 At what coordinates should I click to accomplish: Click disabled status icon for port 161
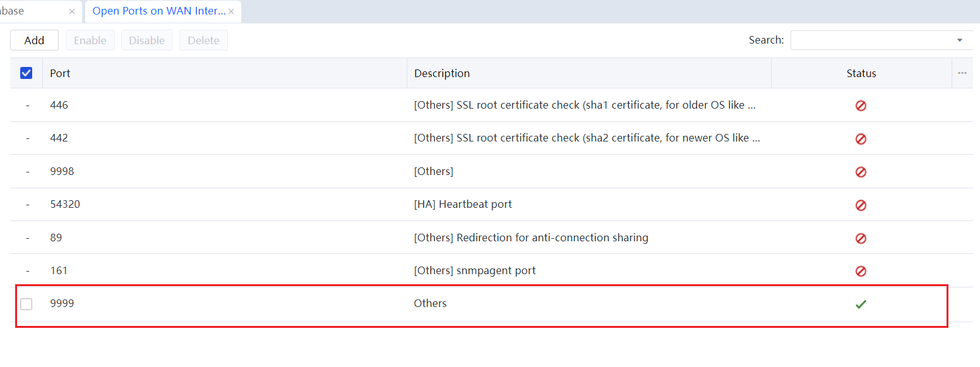click(x=861, y=271)
